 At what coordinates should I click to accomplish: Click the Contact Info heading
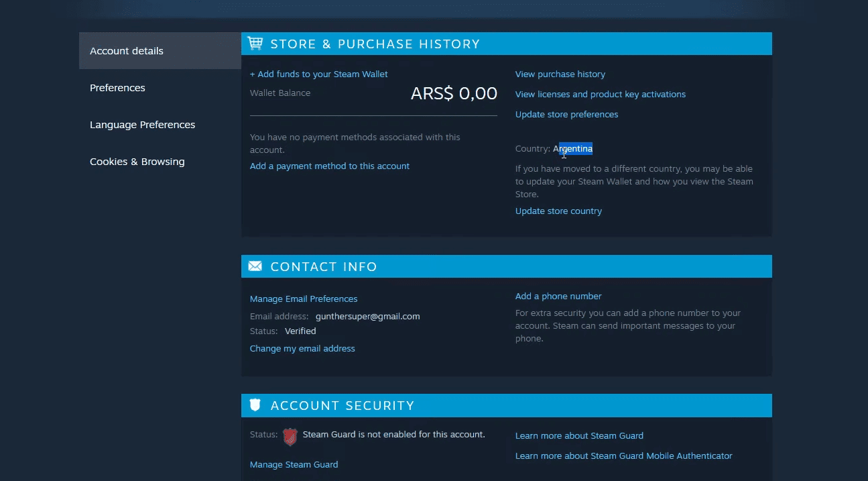[x=324, y=267]
